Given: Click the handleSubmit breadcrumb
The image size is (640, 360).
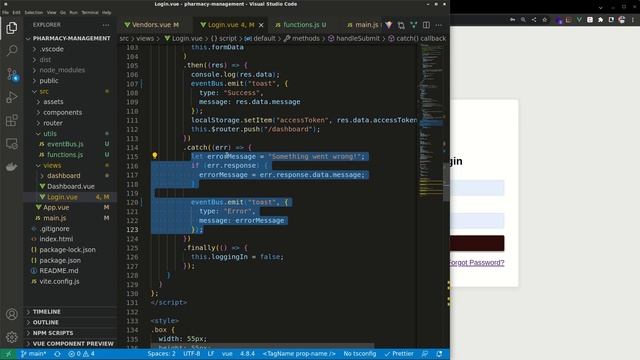Looking at the screenshot, I should (354, 38).
